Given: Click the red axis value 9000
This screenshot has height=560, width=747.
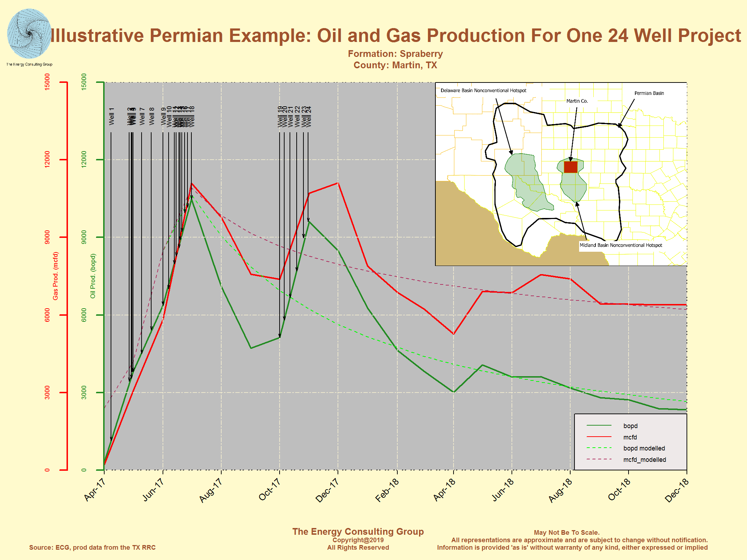Looking at the screenshot, I should [x=47, y=237].
